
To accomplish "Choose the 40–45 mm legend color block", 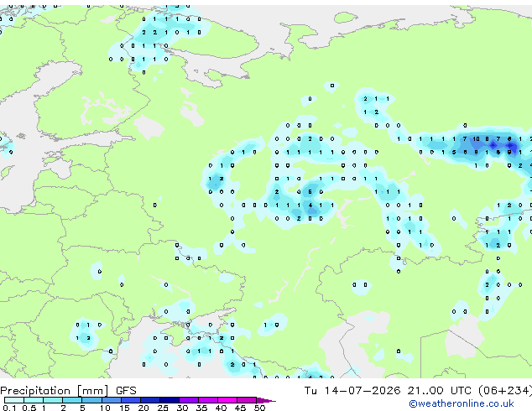I will point(227,400).
